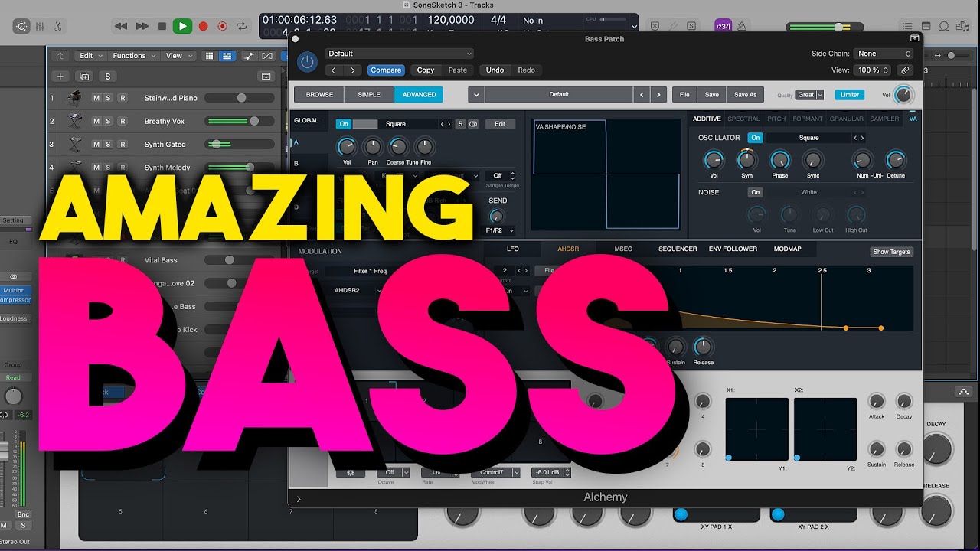Open the plugin Default preset dropdown
This screenshot has width=980, height=551.
point(400,54)
